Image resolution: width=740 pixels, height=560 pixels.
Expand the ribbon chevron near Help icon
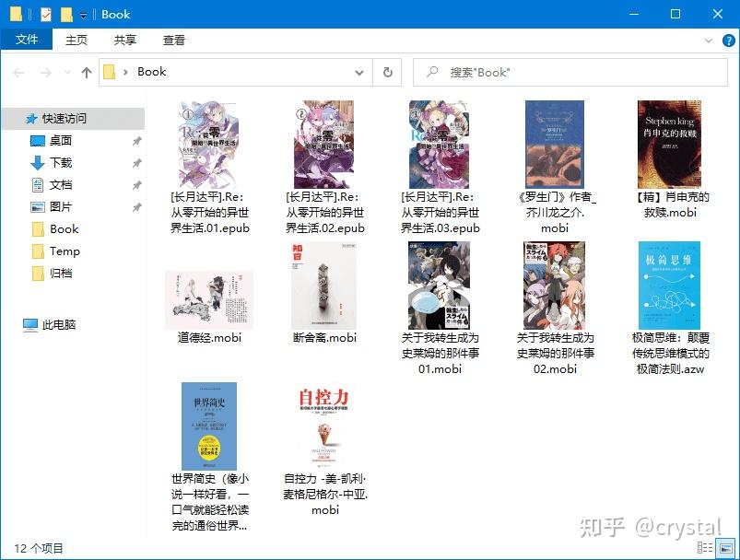point(708,41)
